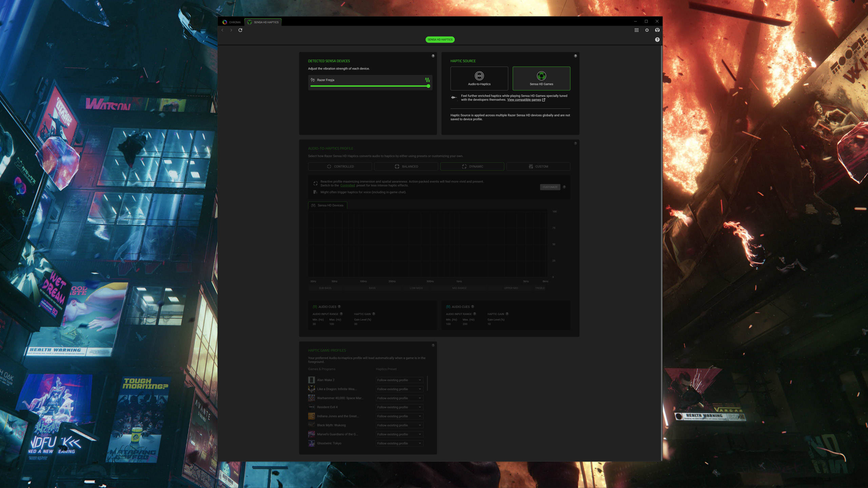
Task: Click the settings gear icon
Action: tap(647, 30)
